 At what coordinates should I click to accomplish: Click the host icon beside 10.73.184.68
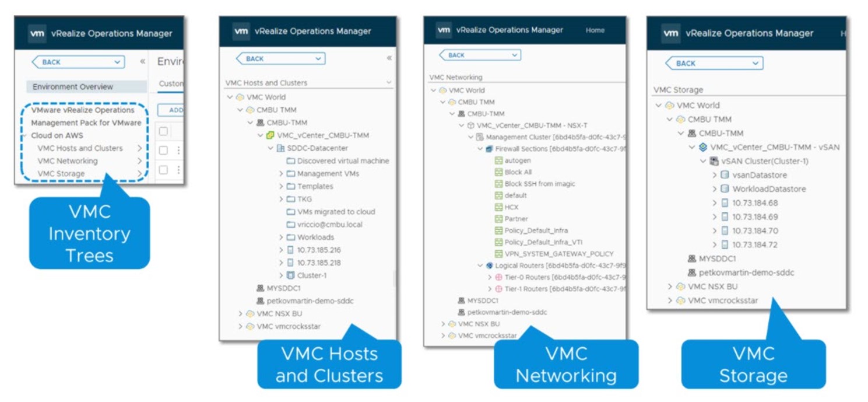725,203
